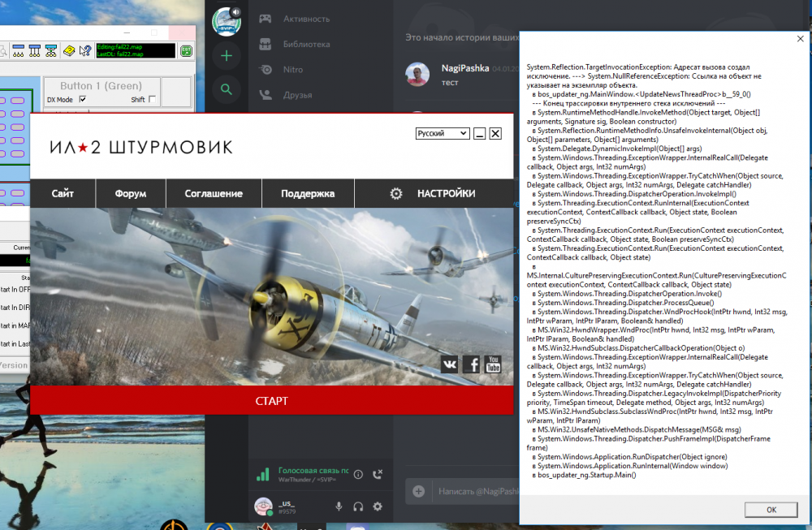Open the VK social link icon
The width and height of the screenshot is (812, 530).
coord(450,364)
